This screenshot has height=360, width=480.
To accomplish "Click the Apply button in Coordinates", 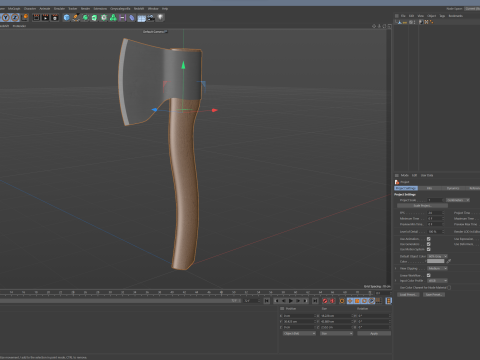I will click(374, 333).
